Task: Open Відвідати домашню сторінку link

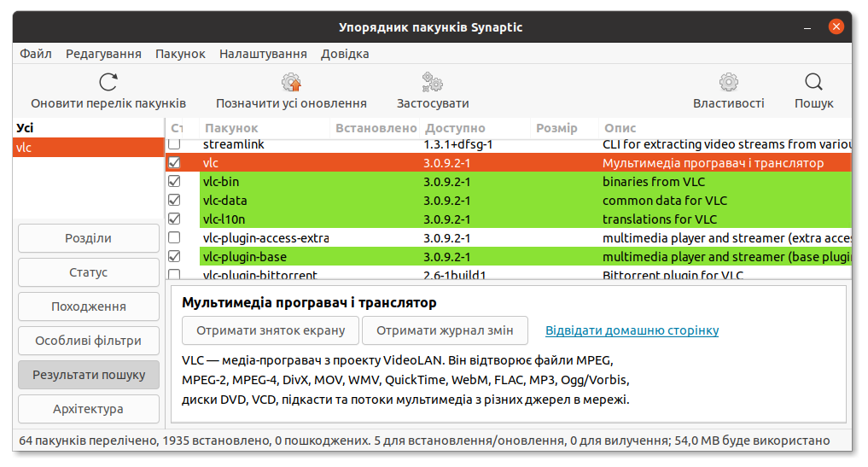Action: click(632, 330)
